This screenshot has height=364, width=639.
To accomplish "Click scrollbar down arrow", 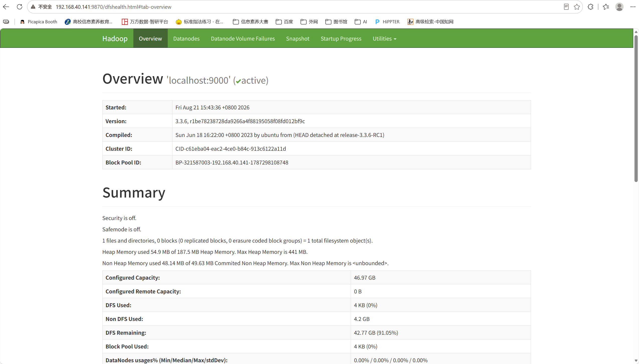I will tap(636, 361).
